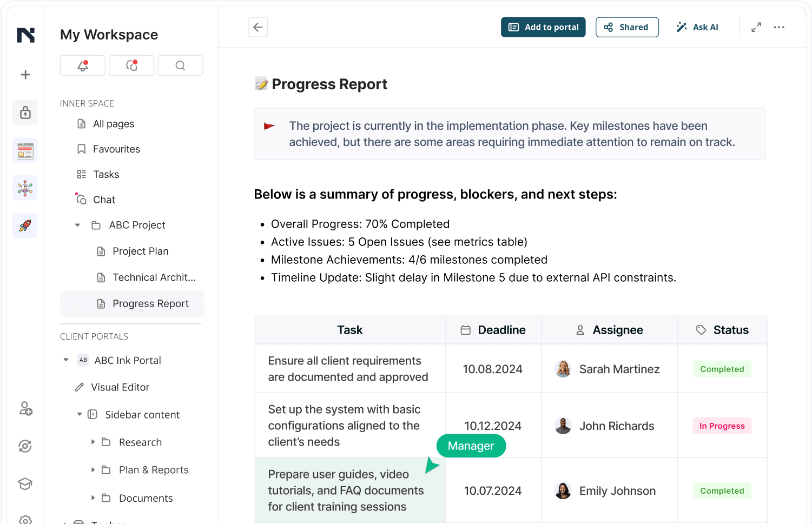Click the In Progress status badge
Image resolution: width=812 pixels, height=524 pixels.
tap(722, 426)
